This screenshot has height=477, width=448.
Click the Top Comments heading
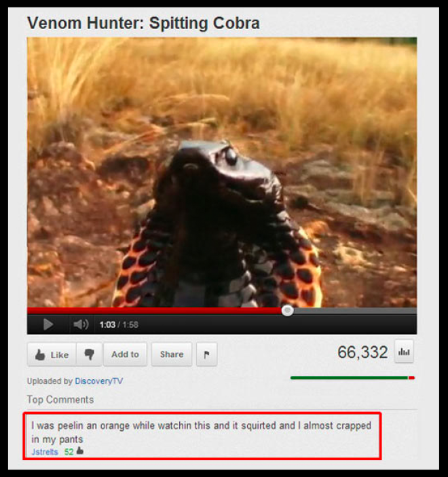(60, 400)
